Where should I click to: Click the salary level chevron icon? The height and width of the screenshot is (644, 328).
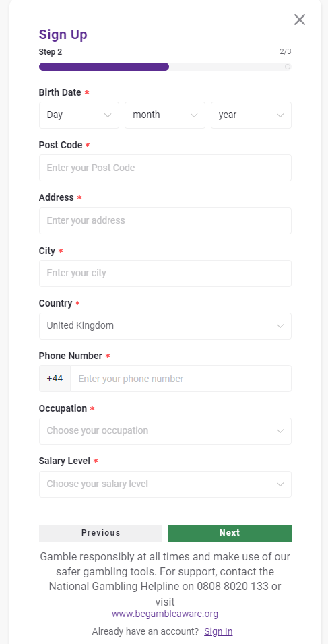click(280, 484)
